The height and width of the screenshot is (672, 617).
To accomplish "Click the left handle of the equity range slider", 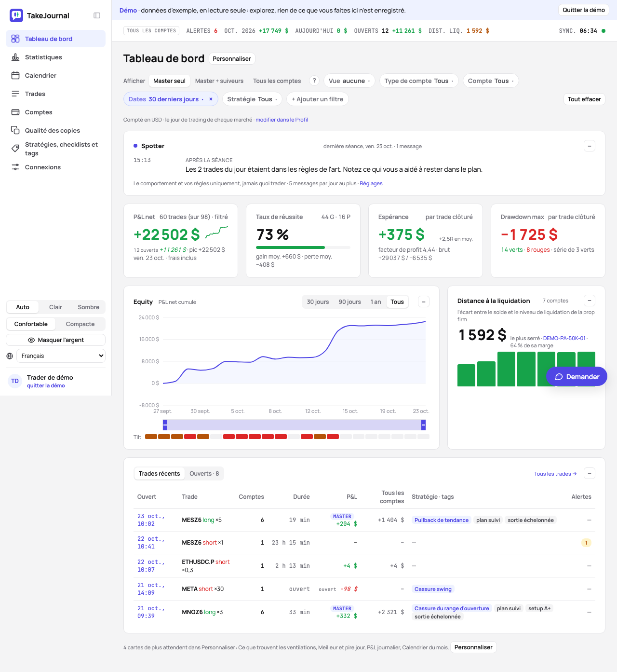I will 165,425.
